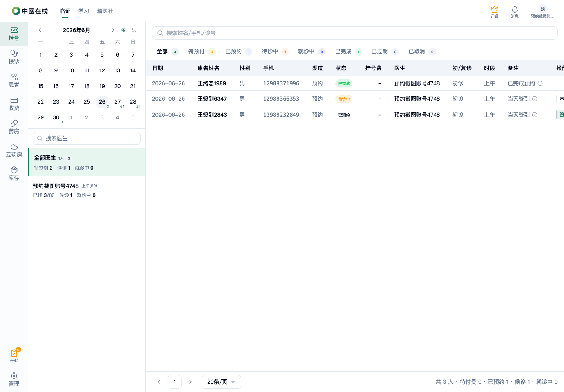The height and width of the screenshot is (392, 564).
Task: Click info icon beside 已完成预约
Action: pyautogui.click(x=540, y=83)
